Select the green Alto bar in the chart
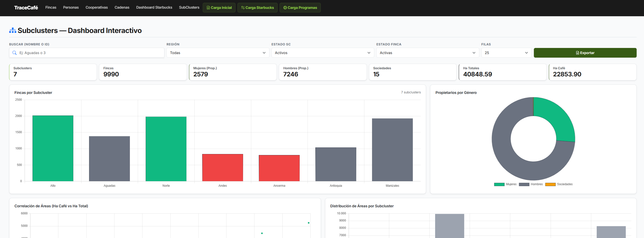 [x=53, y=148]
